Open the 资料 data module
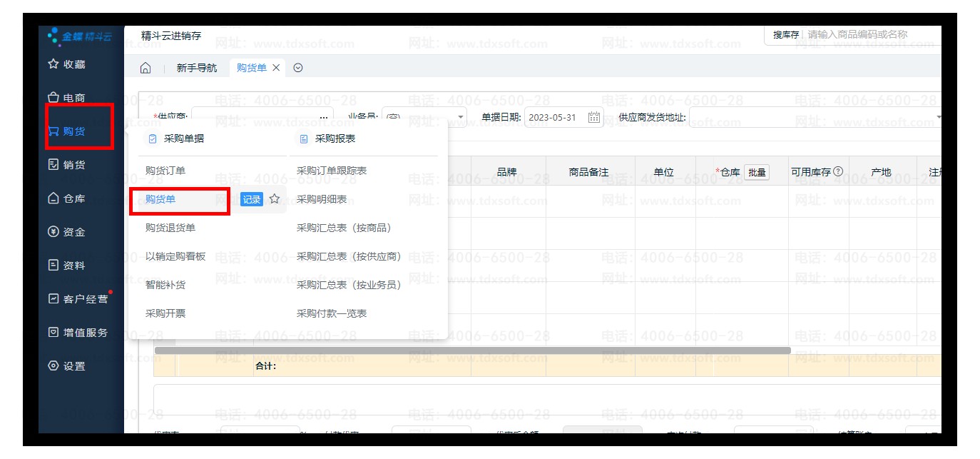This screenshot has height=459, width=980. point(66,266)
